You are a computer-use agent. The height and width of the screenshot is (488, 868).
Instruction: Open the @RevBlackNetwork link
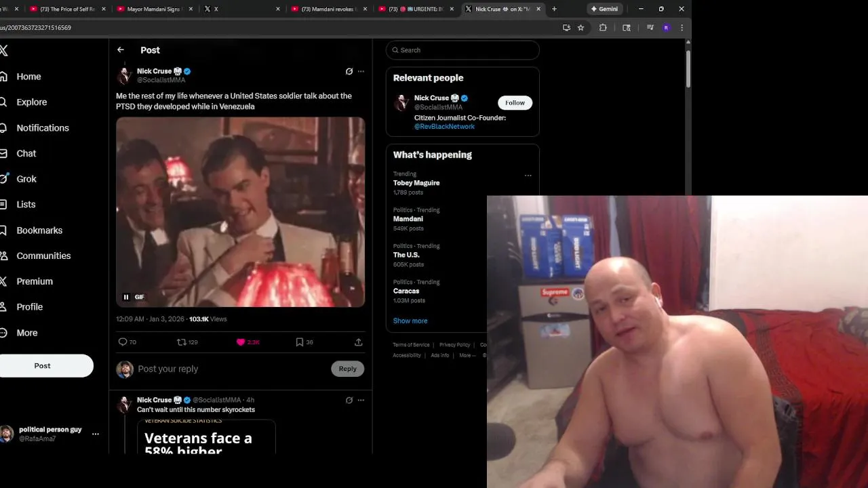[x=444, y=127]
